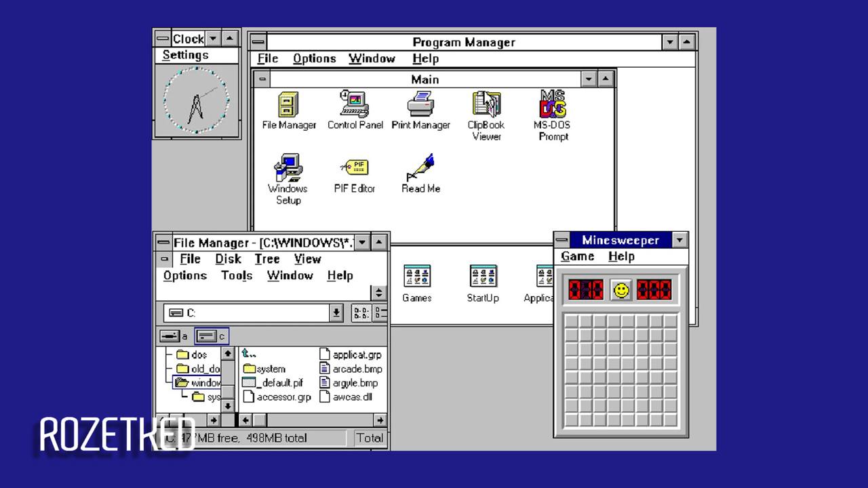Select drive a in File Manager
This screenshot has width=868, height=488.
pyautogui.click(x=174, y=335)
